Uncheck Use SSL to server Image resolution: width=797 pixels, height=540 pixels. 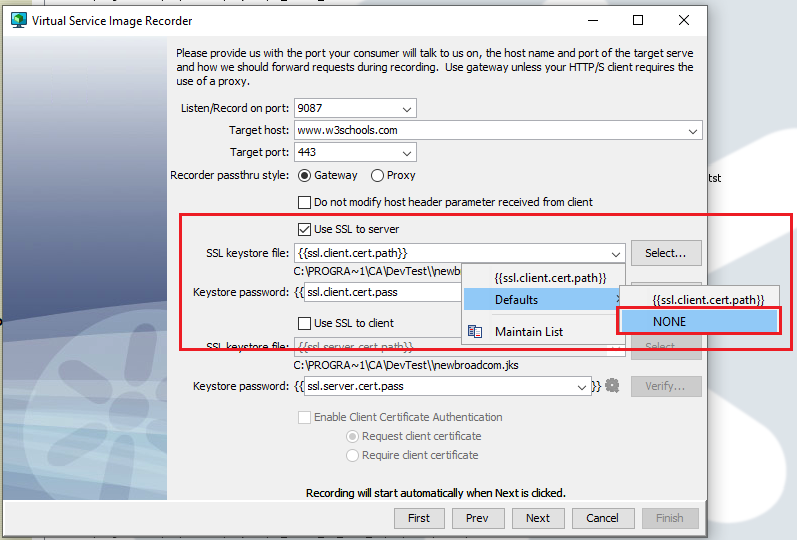(x=305, y=229)
